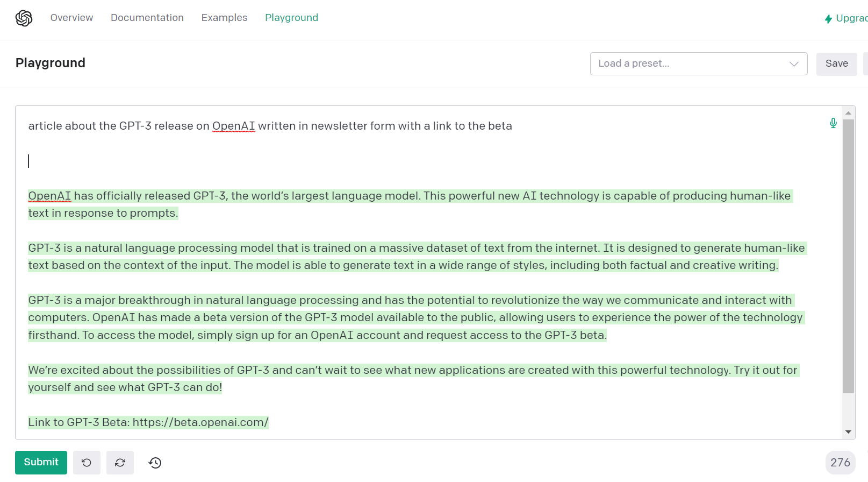Select the Playground tab
Screen dimensions: 868x482
click(291, 18)
